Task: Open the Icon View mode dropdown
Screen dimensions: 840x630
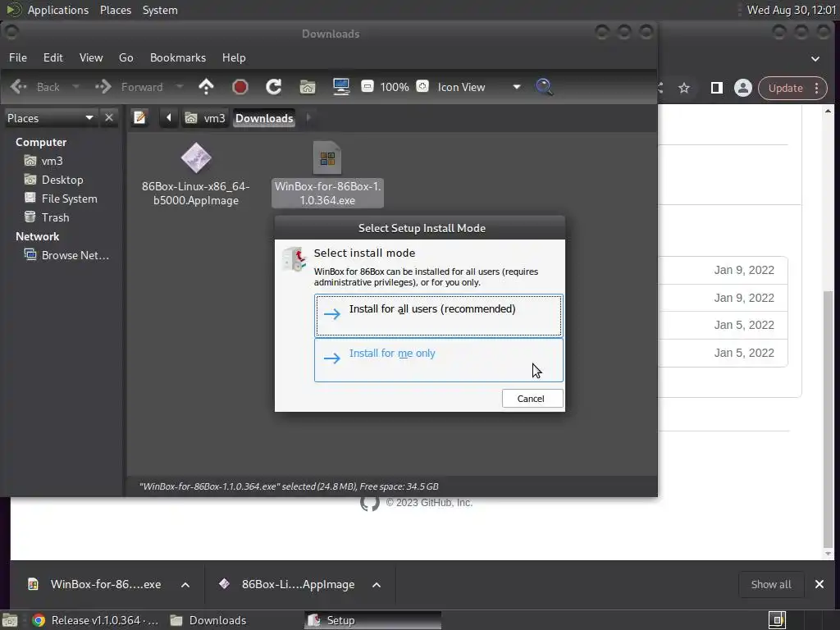Action: (479, 87)
